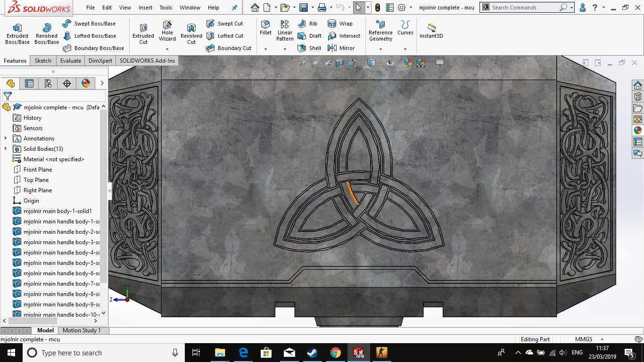
Task: Apply the Shell feature
Action: point(309,48)
